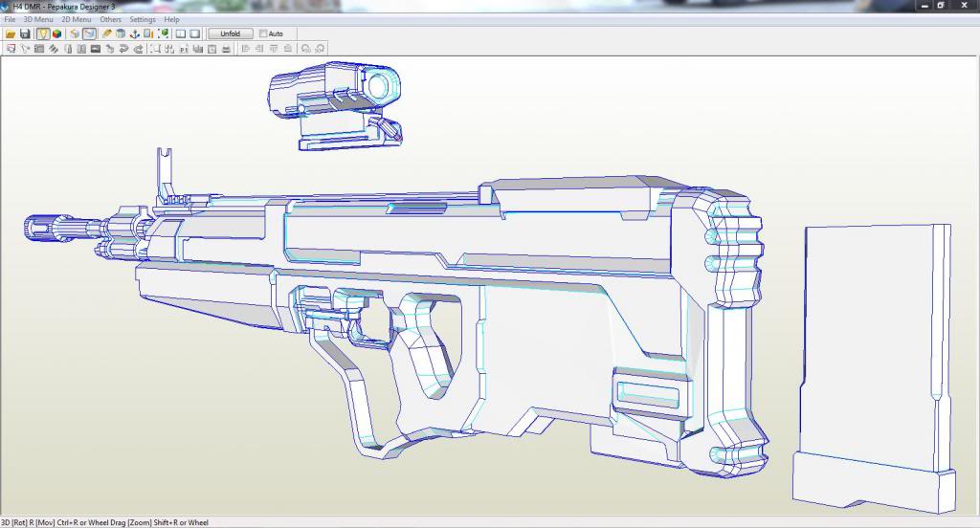Click the single gray page icon in second toolbar

coord(68,49)
